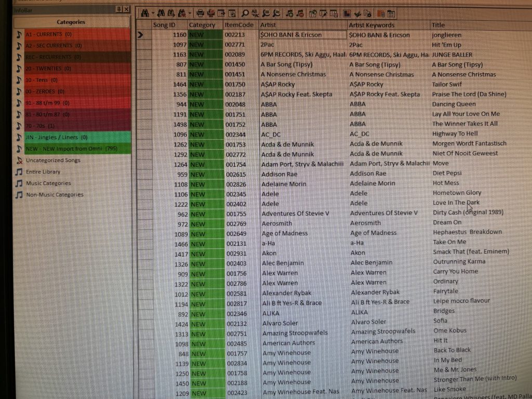
Task: Open the dropdown arrow beside first binoculars
Action: pyautogui.click(x=153, y=13)
